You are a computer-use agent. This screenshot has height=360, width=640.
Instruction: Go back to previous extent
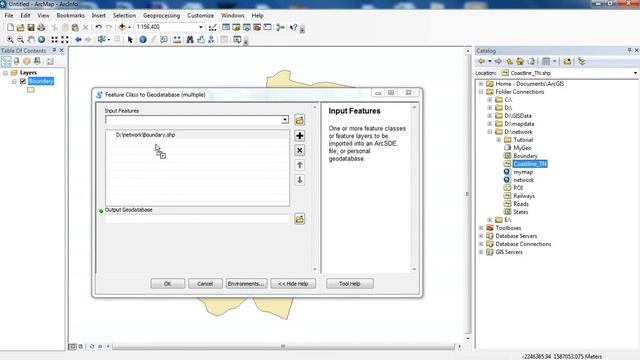pos(78,40)
